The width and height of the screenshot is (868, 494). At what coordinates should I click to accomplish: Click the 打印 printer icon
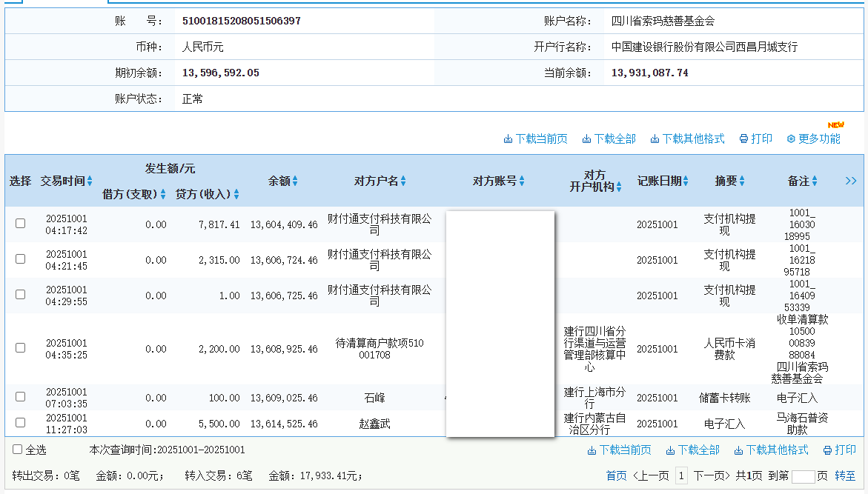[742, 138]
